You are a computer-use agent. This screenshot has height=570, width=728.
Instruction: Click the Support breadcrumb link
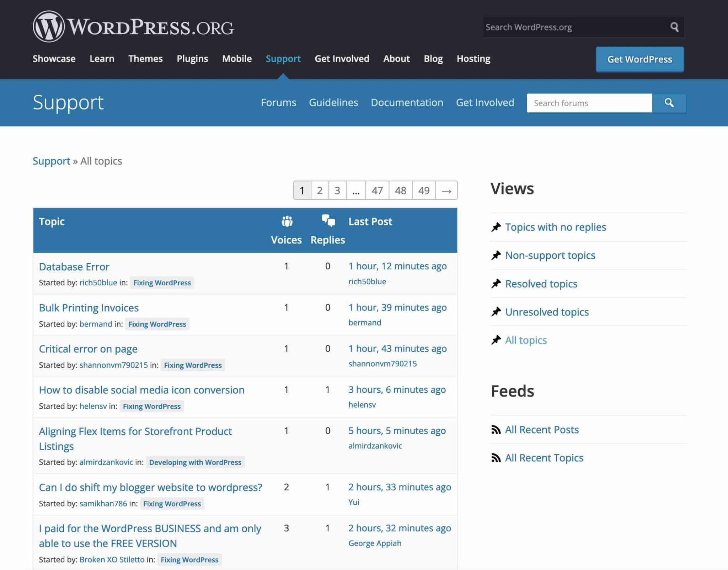coord(51,161)
